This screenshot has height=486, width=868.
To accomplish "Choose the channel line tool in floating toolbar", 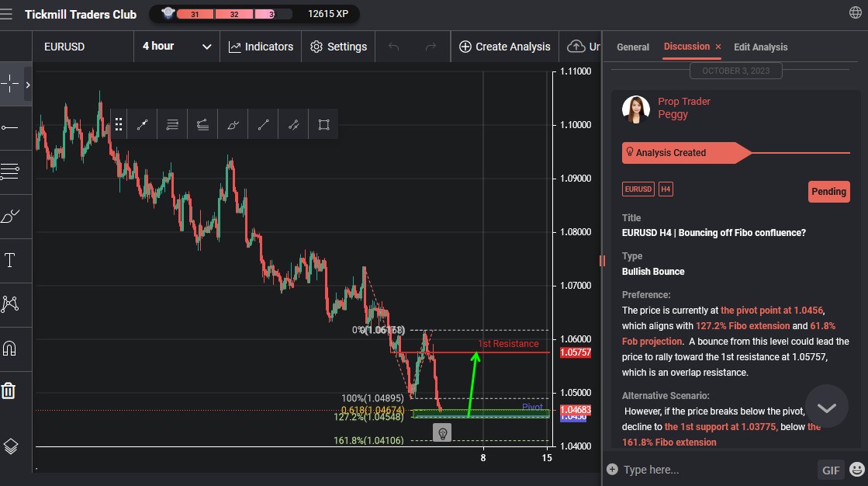I will [x=294, y=124].
